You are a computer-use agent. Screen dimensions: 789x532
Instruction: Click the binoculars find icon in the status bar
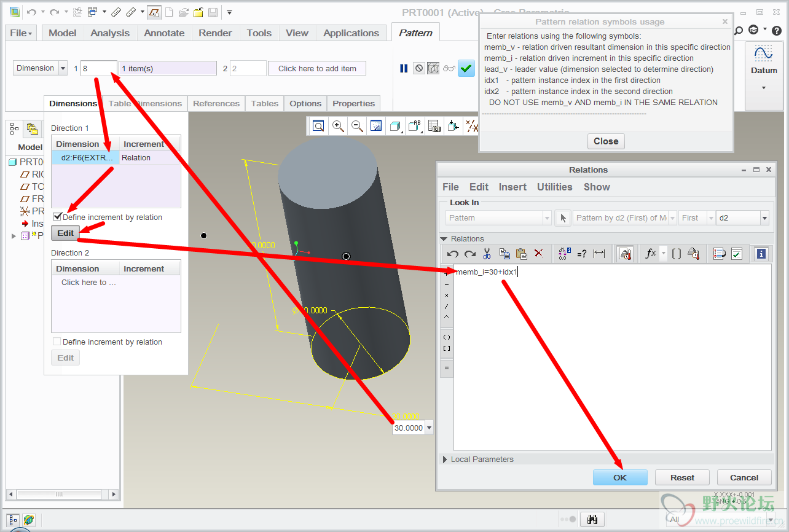(x=593, y=520)
